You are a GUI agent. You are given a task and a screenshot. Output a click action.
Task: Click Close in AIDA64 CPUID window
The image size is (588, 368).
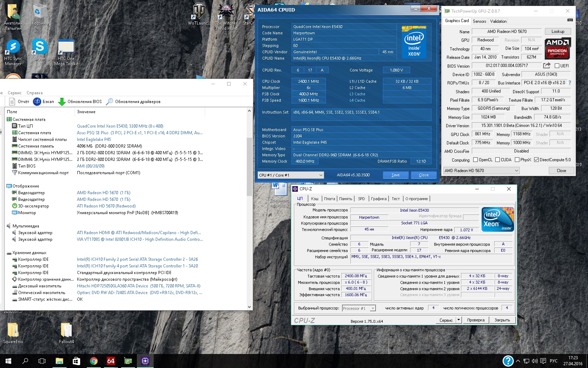pyautogui.click(x=423, y=175)
